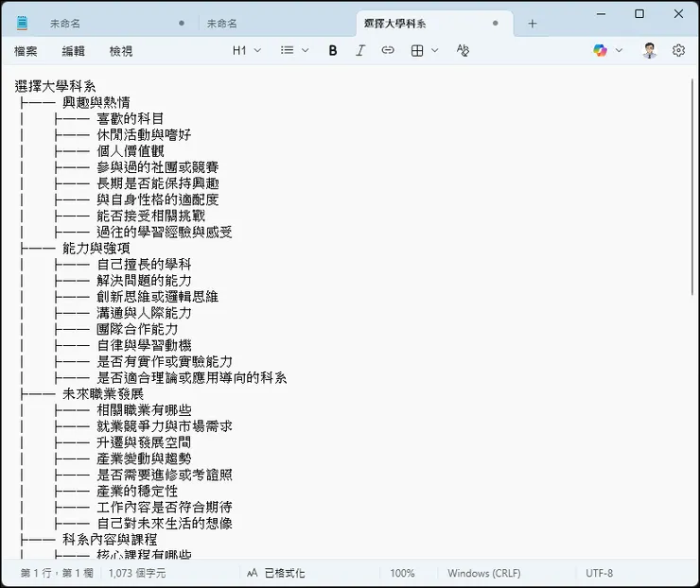Click the line 長期是否能保持興趣

pos(158,182)
